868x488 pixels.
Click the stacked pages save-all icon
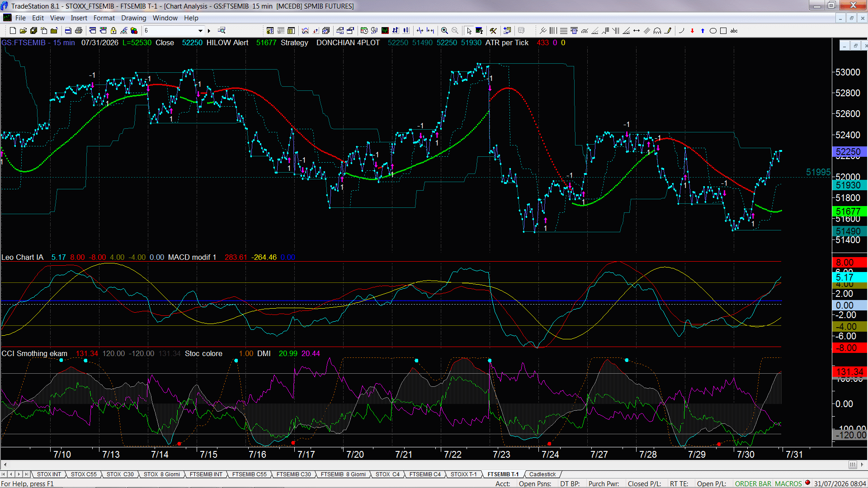33,31
